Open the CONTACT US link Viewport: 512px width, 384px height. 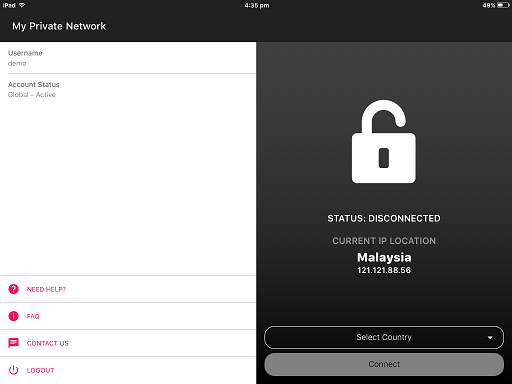(x=128, y=343)
